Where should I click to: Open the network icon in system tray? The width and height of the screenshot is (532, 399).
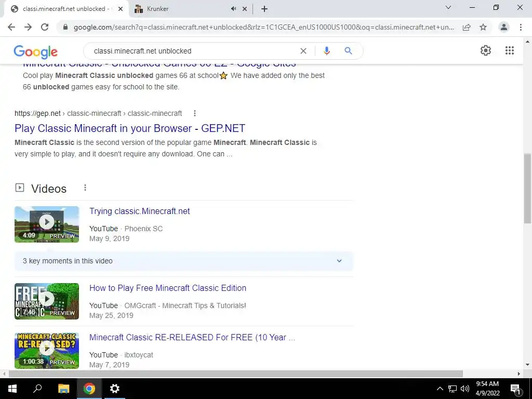click(453, 389)
